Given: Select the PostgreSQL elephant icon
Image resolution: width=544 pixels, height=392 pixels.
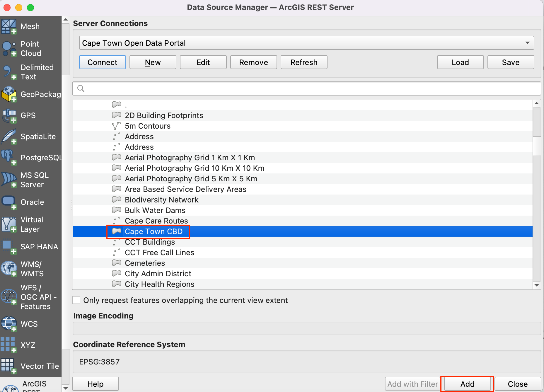Looking at the screenshot, I should 9,158.
